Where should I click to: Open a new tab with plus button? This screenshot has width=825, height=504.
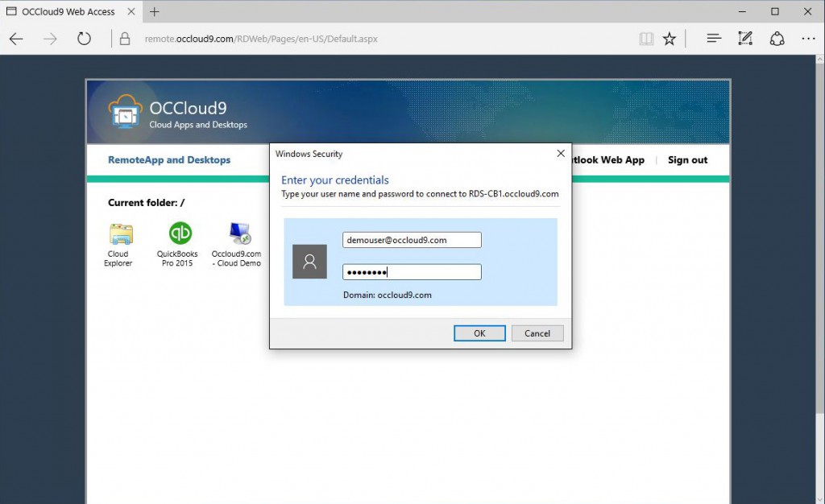tap(154, 11)
